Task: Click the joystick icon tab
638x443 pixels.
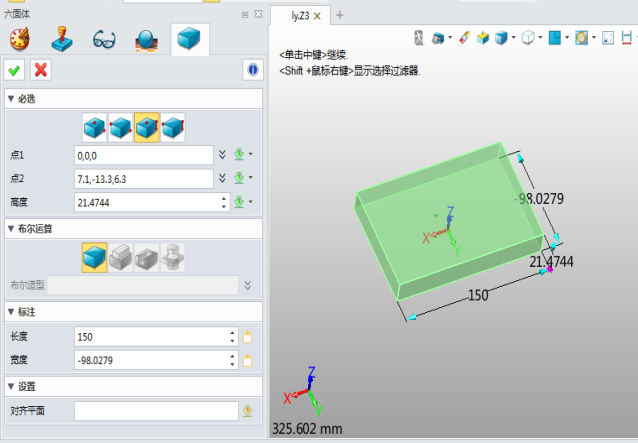Action: (62, 39)
